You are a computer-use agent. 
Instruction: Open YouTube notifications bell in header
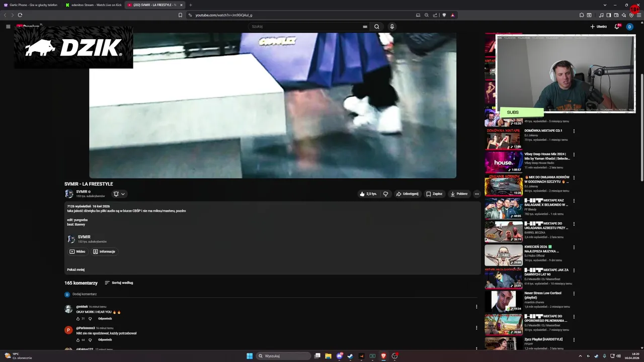[617, 27]
